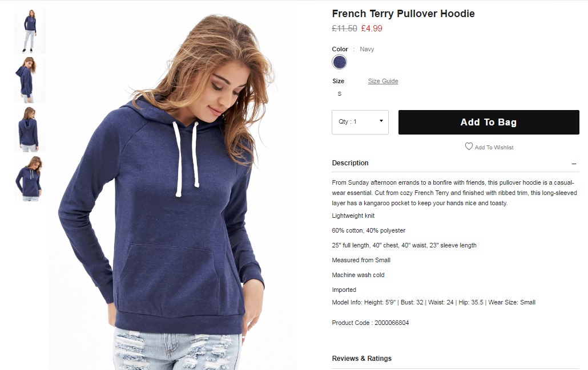Click the wishlist heart icon
588x370 pixels.
[x=469, y=147]
